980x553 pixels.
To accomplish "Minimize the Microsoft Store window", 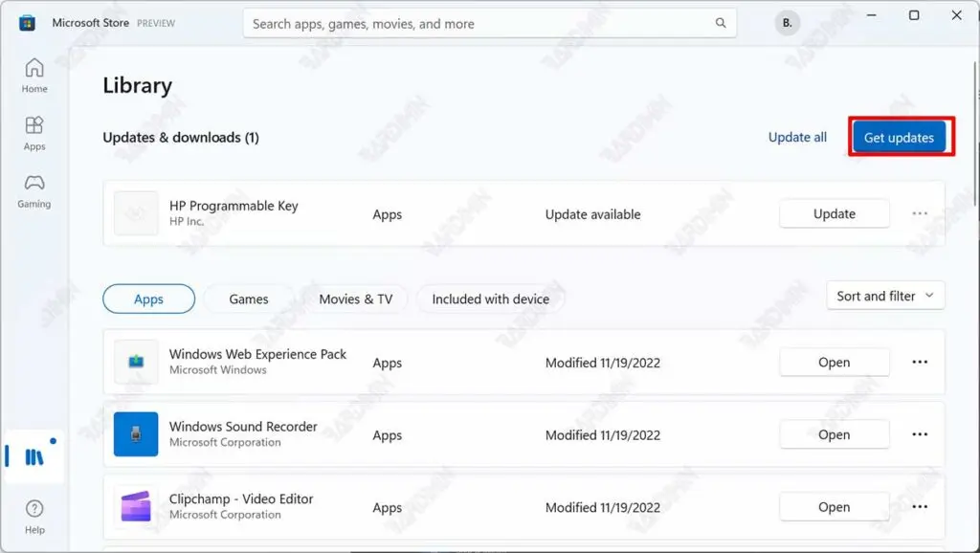I will coord(871,15).
